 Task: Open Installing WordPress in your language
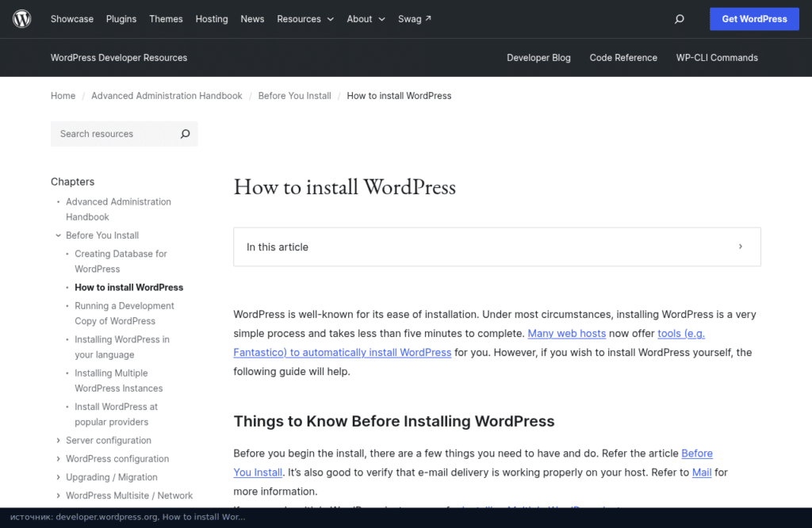pyautogui.click(x=121, y=346)
